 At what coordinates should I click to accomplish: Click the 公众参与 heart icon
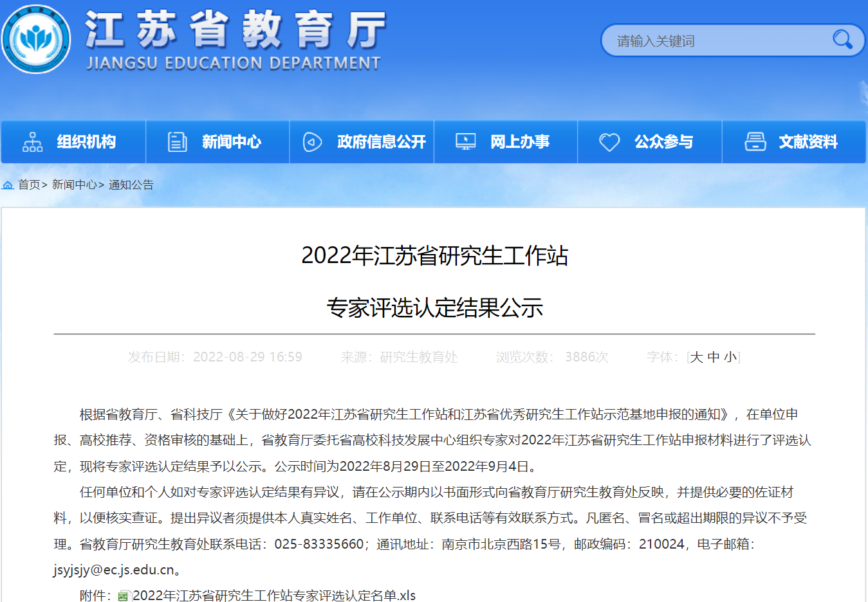tap(609, 141)
